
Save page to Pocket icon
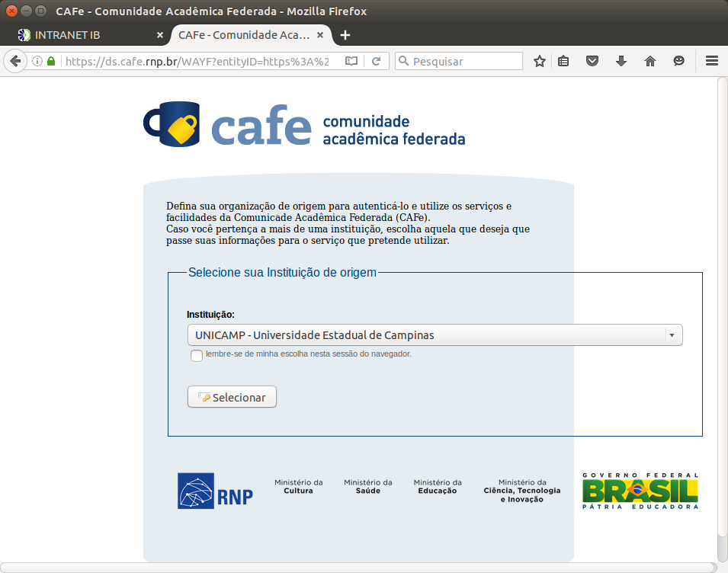tap(592, 61)
